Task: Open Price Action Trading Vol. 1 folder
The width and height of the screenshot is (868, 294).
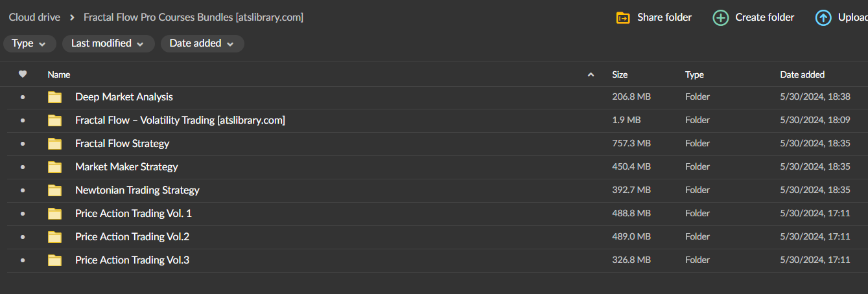Action: [134, 214]
